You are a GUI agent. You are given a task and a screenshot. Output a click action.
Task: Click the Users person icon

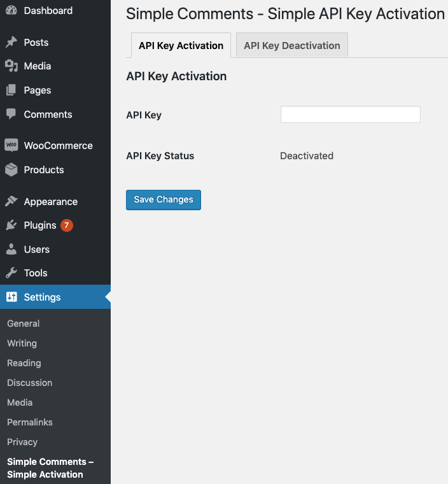coord(11,249)
